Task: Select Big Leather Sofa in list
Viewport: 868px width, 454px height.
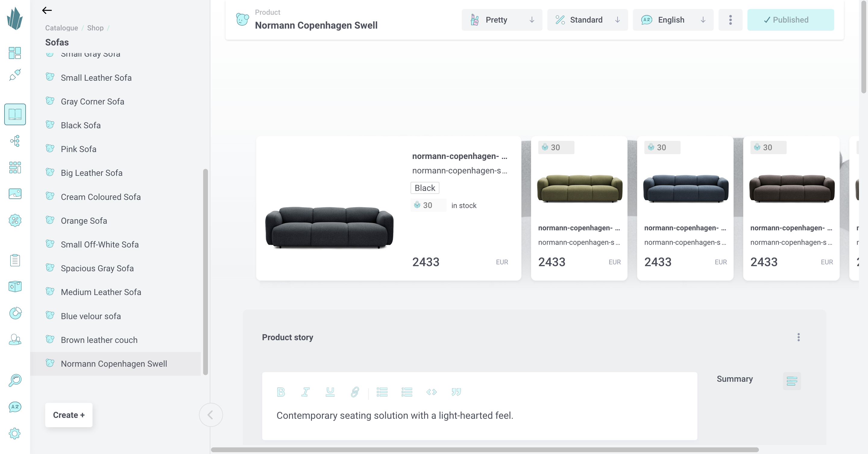Action: (115, 173)
